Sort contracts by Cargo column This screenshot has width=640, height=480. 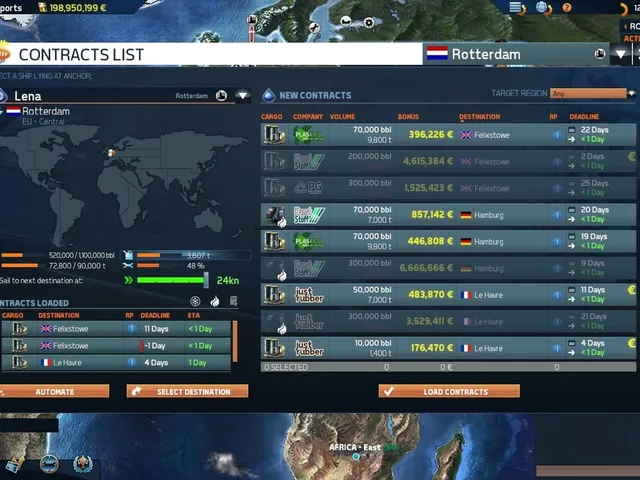tap(271, 117)
